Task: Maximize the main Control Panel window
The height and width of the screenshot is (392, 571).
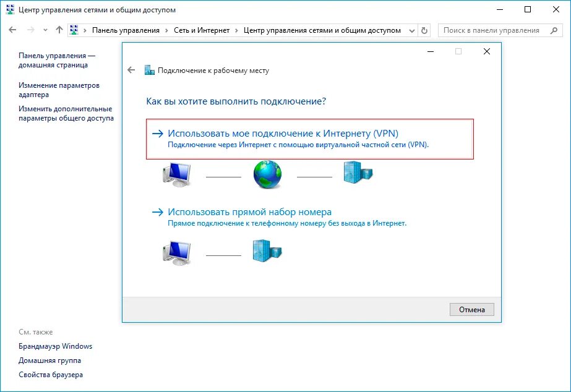Action: tap(528, 9)
